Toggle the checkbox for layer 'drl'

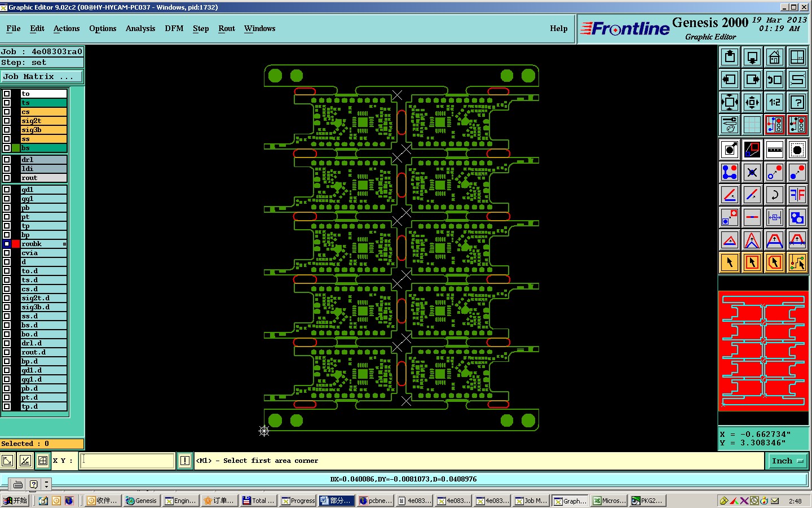pyautogui.click(x=7, y=160)
